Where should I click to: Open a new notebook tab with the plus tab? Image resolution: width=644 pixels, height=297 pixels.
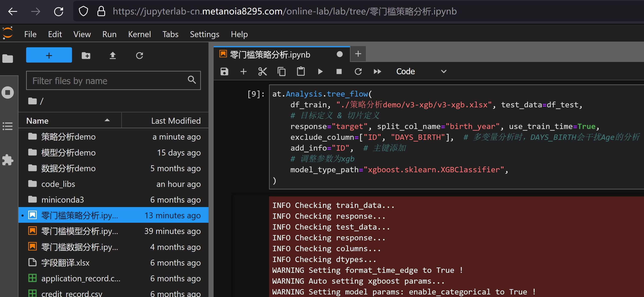(x=358, y=53)
